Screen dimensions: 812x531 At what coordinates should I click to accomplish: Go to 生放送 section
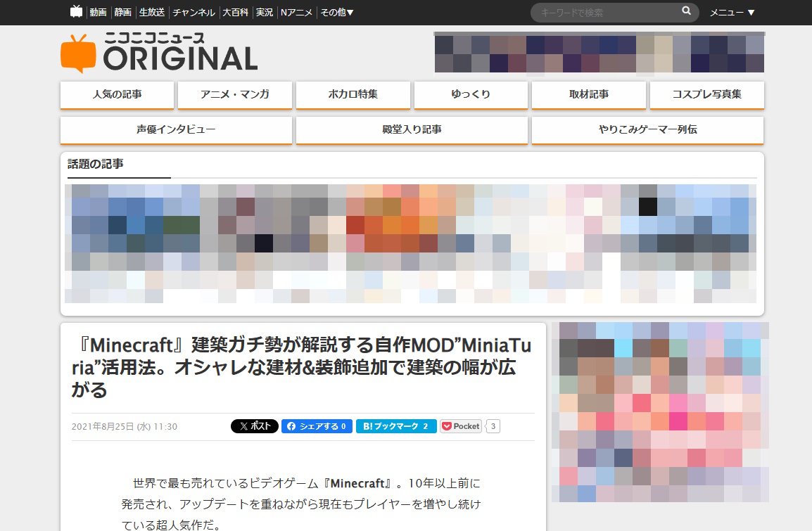152,13
